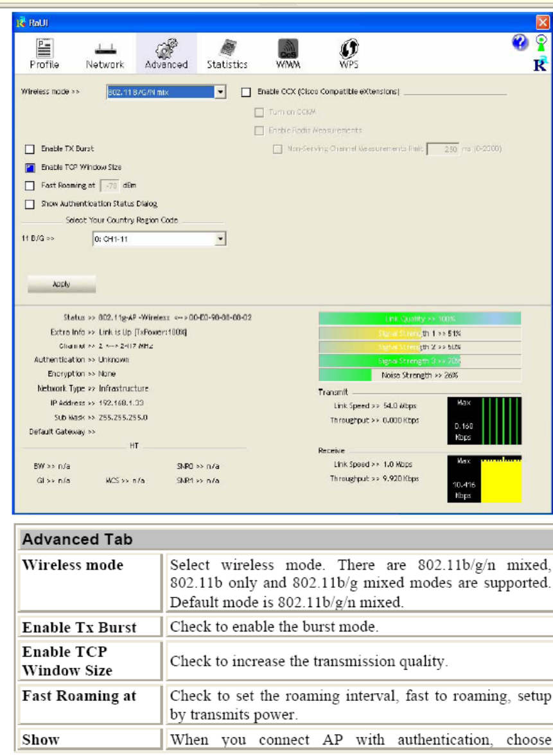Click the Fast Roaming dBm value field
553x756 pixels.
coord(110,185)
